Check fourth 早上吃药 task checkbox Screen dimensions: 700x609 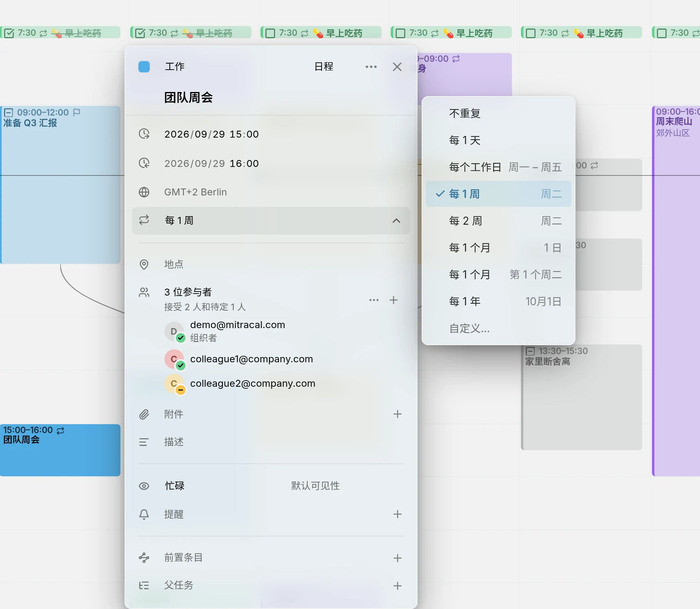(x=400, y=33)
